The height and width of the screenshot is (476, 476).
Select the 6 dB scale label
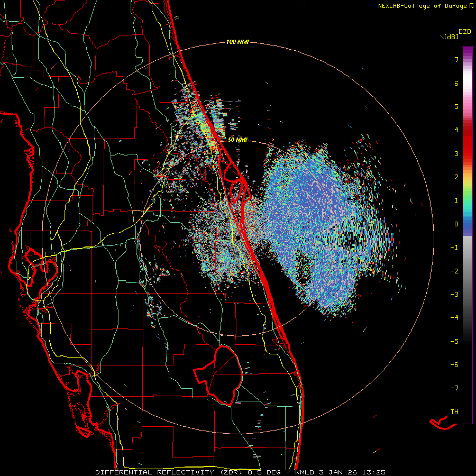456,83
